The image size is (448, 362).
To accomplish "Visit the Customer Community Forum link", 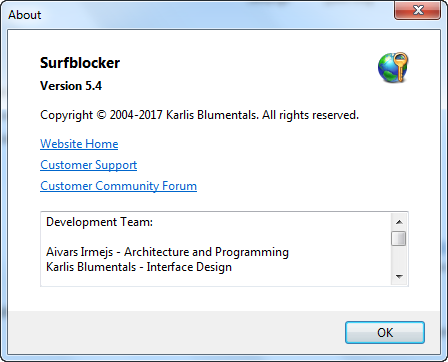I will coord(118,186).
